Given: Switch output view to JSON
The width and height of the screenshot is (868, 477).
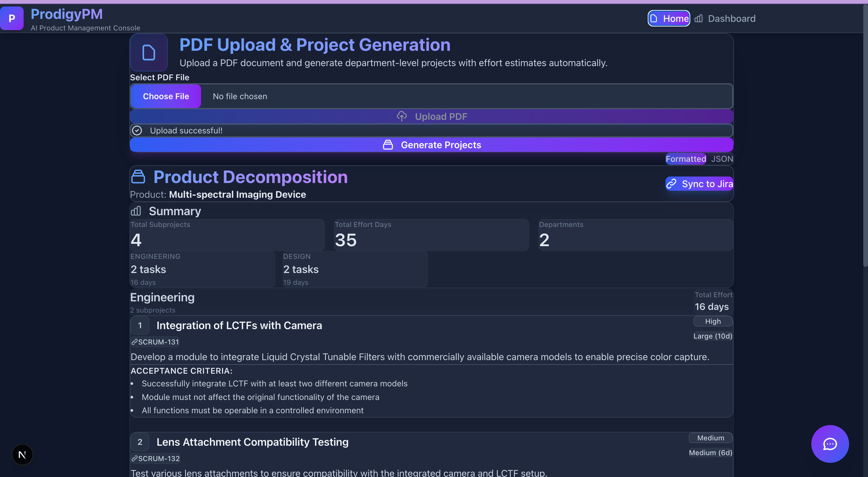Looking at the screenshot, I should coord(722,159).
